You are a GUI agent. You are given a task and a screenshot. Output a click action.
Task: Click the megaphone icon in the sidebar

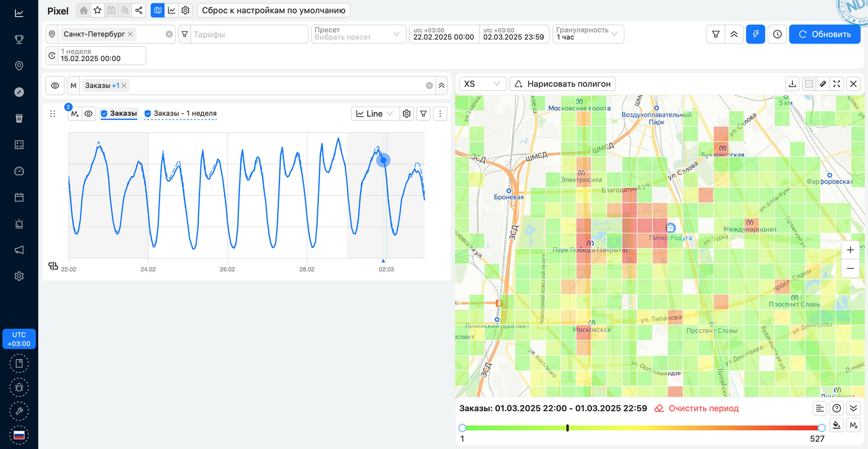coord(19,250)
